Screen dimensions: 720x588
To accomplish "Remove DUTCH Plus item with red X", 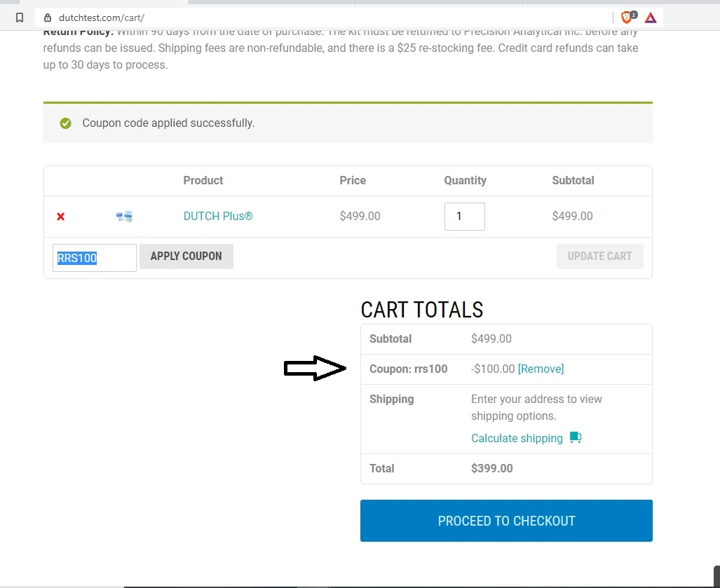I will [60, 216].
